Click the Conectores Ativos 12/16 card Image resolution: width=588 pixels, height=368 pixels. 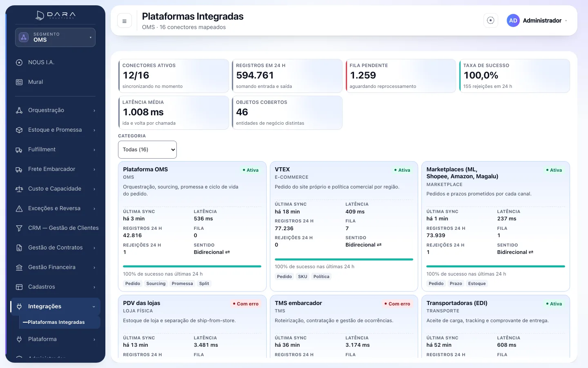pyautogui.click(x=174, y=76)
